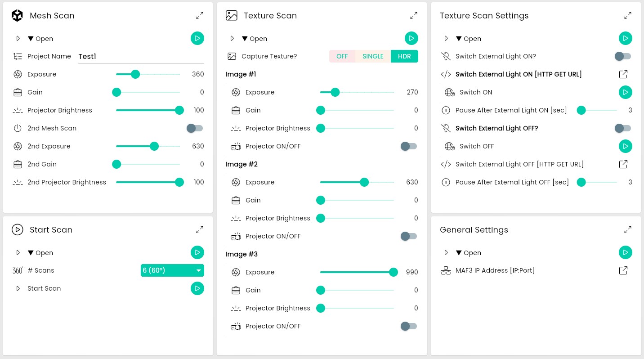The image size is (644, 359).
Task: Enable Switch External Light ON toggle
Action: coord(623,56)
